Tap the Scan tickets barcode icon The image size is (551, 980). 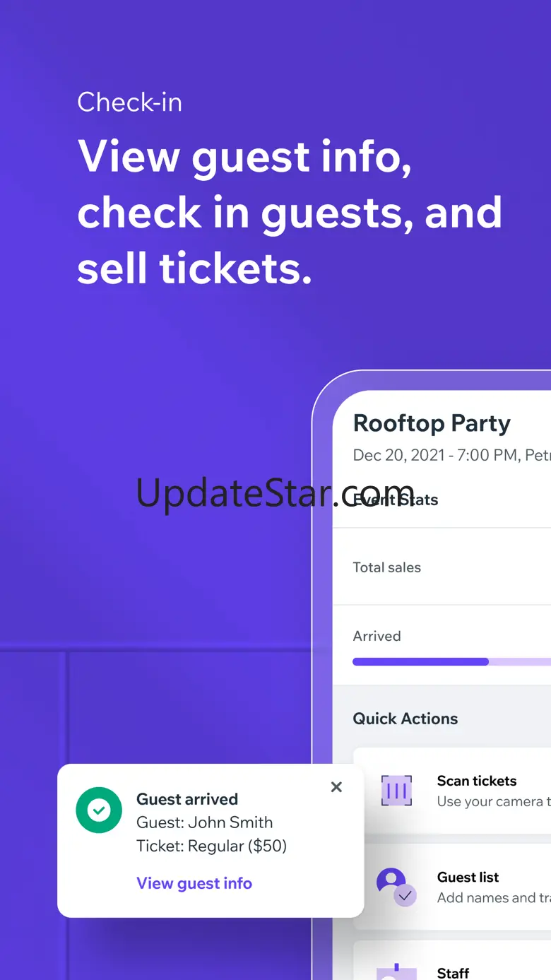point(396,791)
